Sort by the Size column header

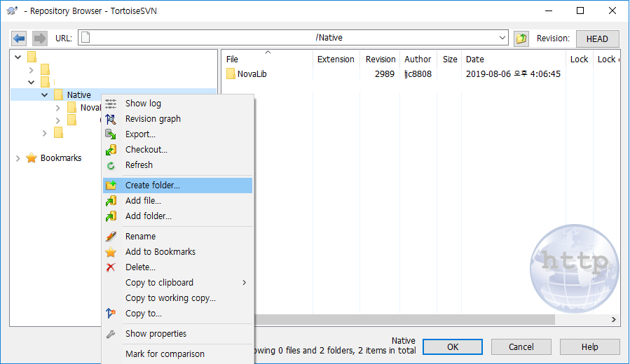(x=449, y=59)
